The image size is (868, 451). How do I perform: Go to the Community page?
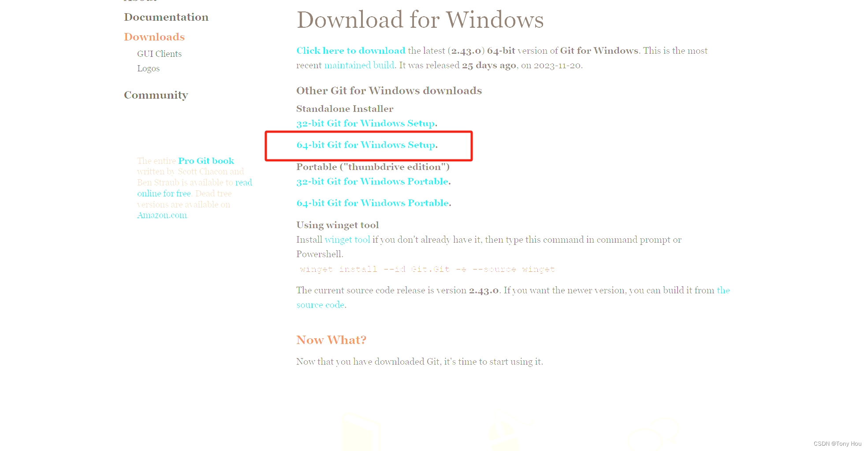[x=156, y=95]
